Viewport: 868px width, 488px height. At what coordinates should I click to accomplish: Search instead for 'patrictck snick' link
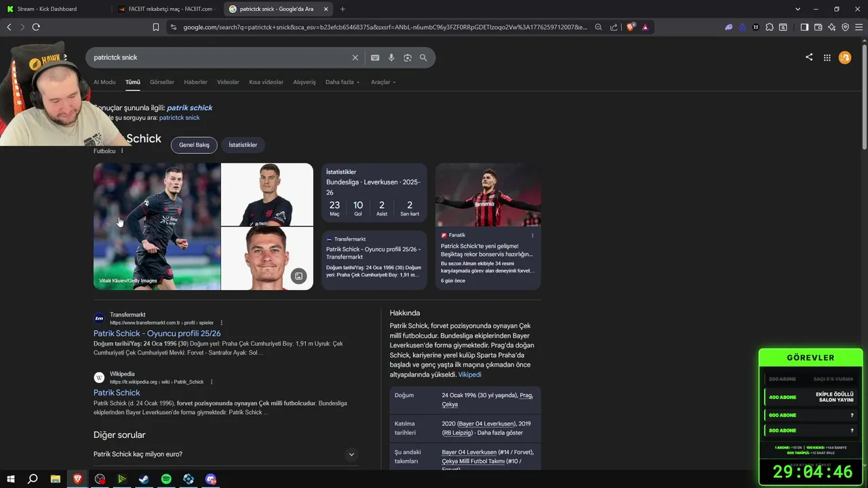(179, 117)
